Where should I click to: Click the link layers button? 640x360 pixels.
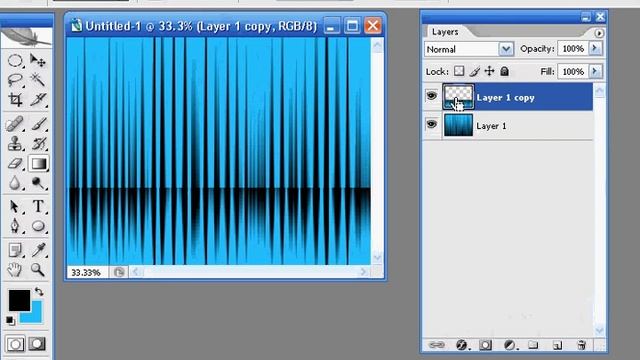436,345
